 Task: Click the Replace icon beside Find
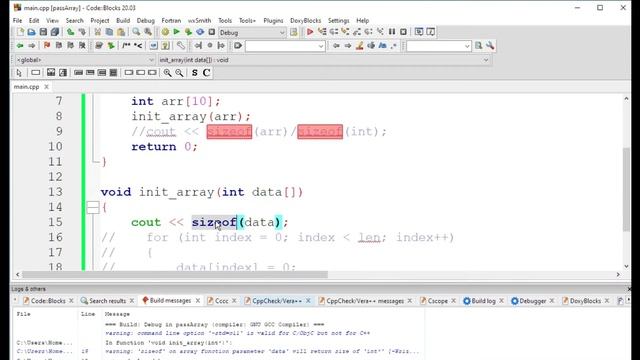(x=148, y=32)
